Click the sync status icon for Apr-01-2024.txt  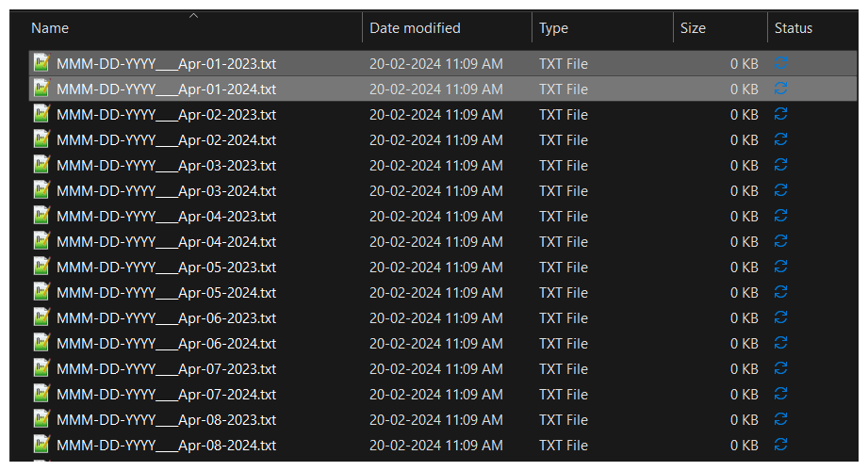pyautogui.click(x=780, y=89)
